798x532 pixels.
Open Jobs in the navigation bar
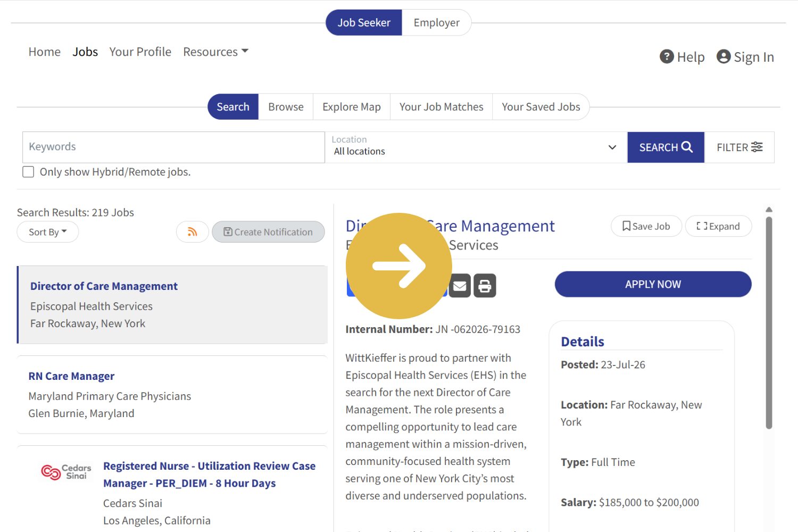[85, 52]
